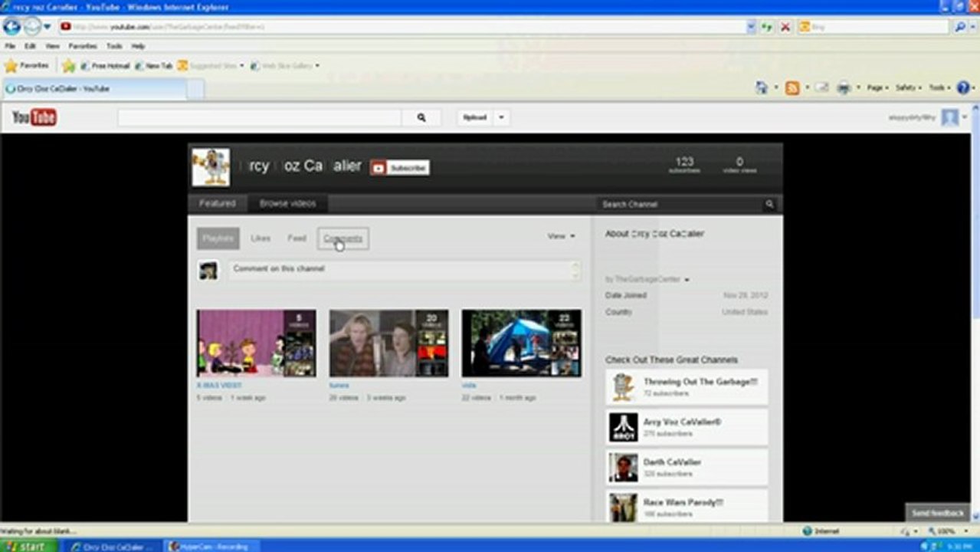Open the Darth CaValier channel
Image resolution: width=980 pixels, height=552 pixels.
687,467
